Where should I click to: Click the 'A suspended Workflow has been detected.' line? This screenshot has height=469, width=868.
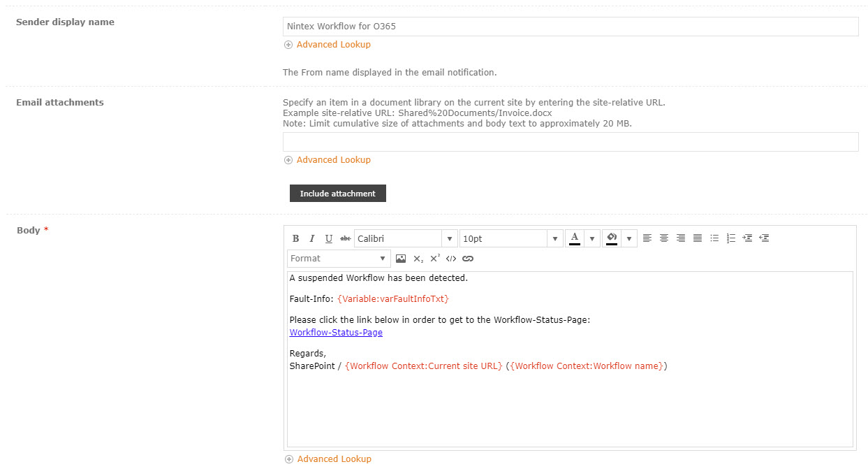point(378,278)
